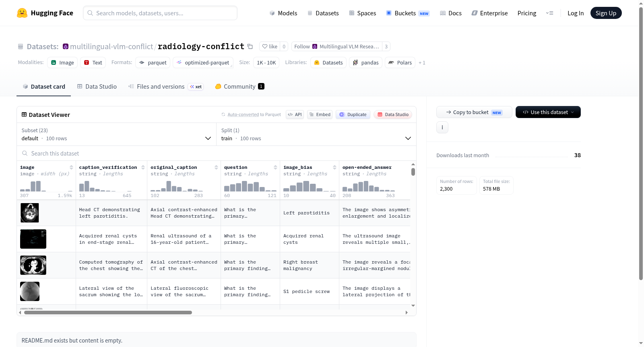Image resolution: width=644 pixels, height=347 pixels.
Task: Open the chest CT image thumbnail
Action: pyautogui.click(x=33, y=265)
